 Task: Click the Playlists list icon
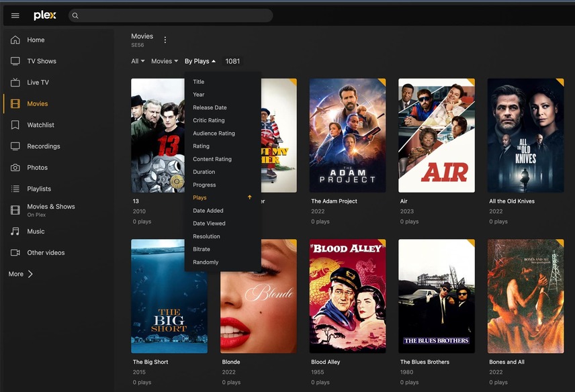click(x=15, y=189)
